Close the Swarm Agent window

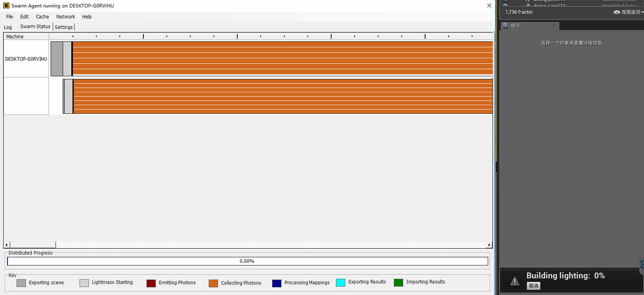[x=489, y=5]
